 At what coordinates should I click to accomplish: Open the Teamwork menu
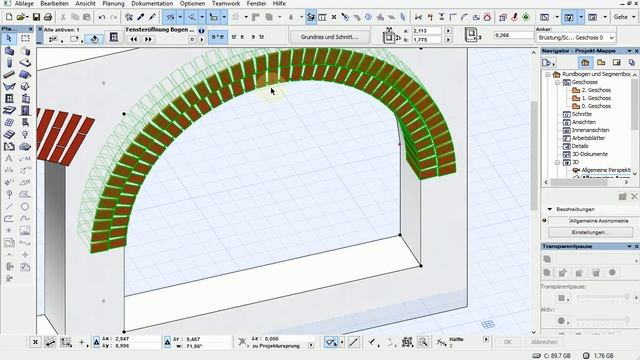click(x=226, y=3)
